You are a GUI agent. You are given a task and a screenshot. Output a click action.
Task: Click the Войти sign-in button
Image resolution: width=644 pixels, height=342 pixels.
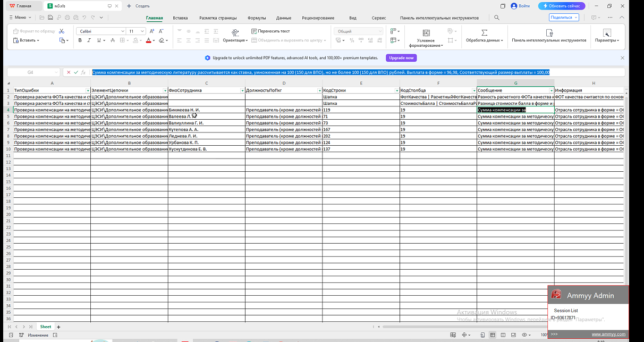coord(520,6)
